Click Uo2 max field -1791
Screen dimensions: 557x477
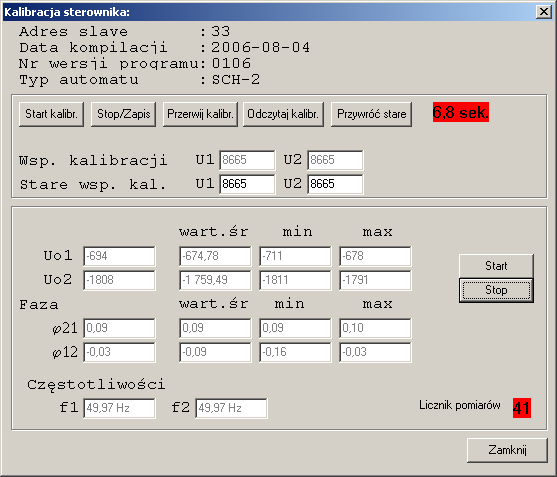tap(375, 280)
